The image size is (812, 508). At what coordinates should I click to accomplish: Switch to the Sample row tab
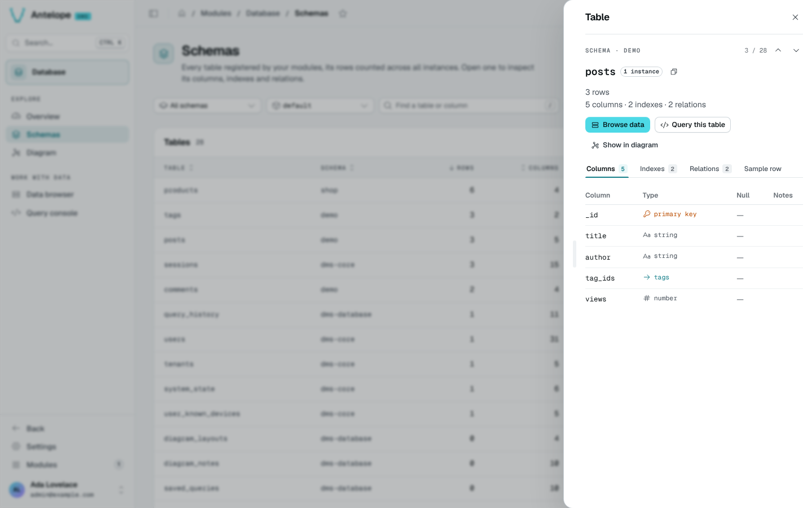pyautogui.click(x=762, y=169)
